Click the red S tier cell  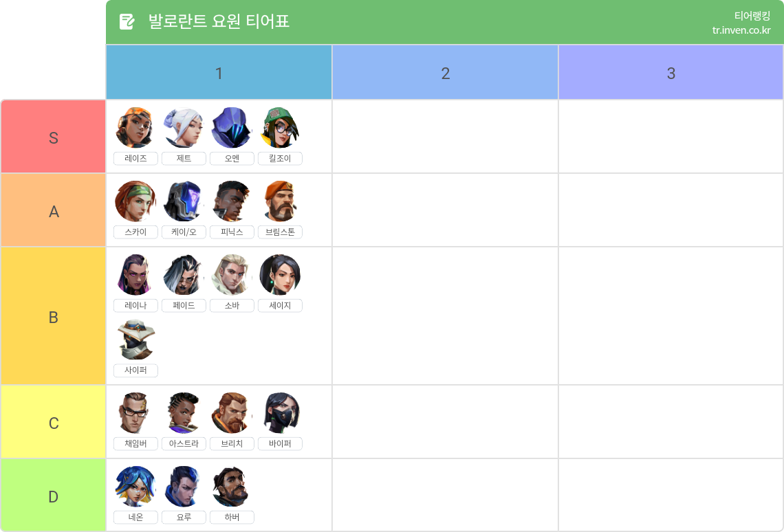tap(54, 137)
